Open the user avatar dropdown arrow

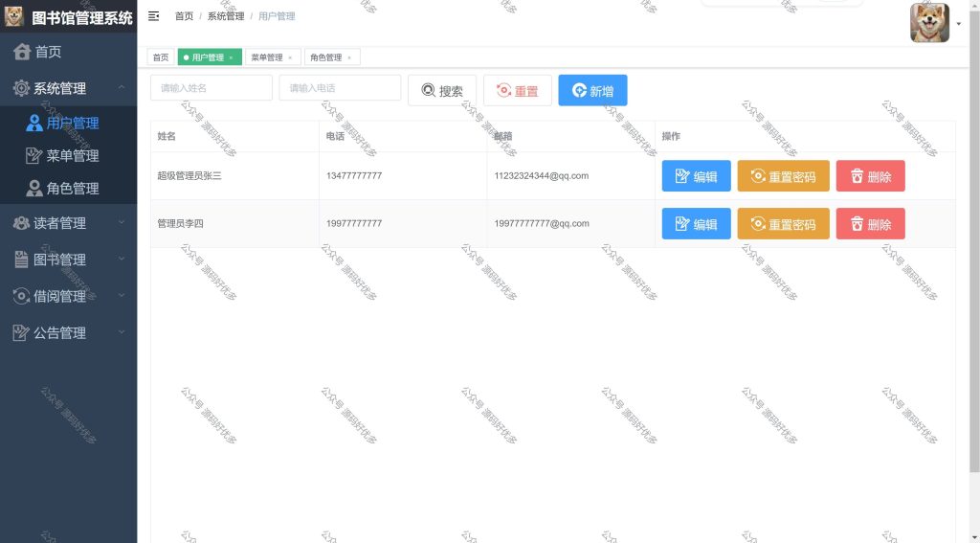[x=959, y=24]
